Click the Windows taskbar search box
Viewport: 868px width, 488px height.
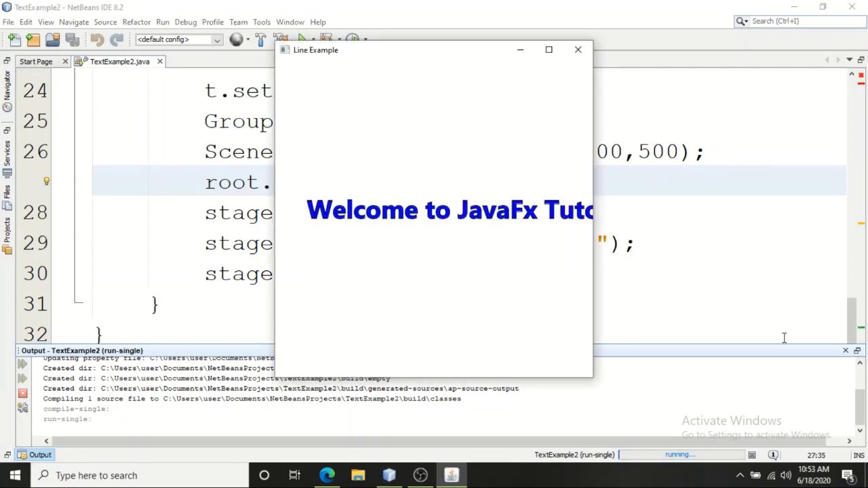click(x=140, y=475)
